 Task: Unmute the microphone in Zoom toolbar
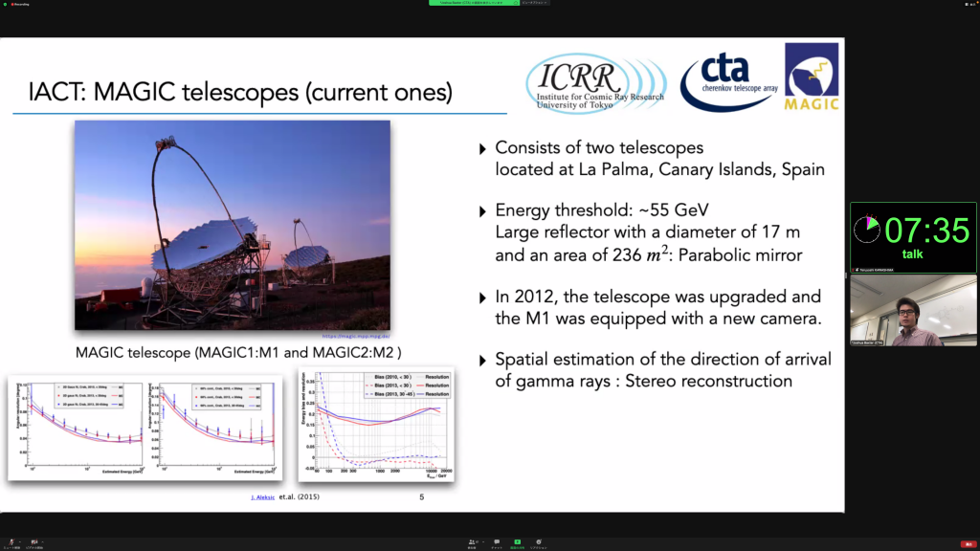tap(11, 543)
